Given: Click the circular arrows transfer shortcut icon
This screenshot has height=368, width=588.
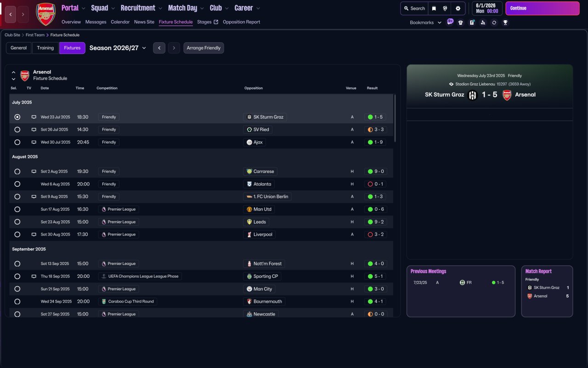Looking at the screenshot, I should click(x=494, y=23).
